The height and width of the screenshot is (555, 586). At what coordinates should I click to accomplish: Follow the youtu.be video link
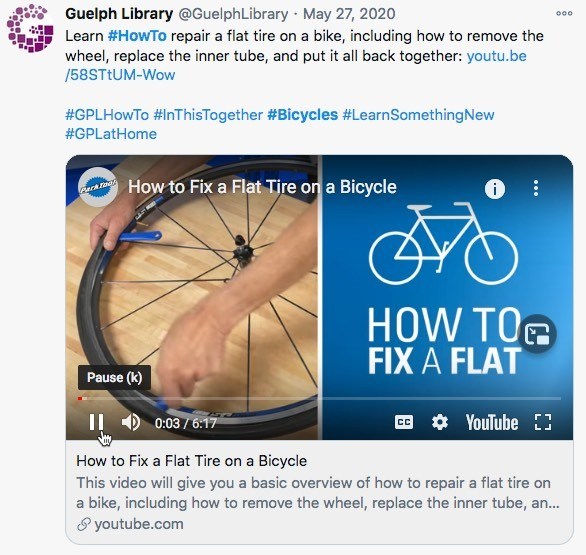(x=296, y=65)
